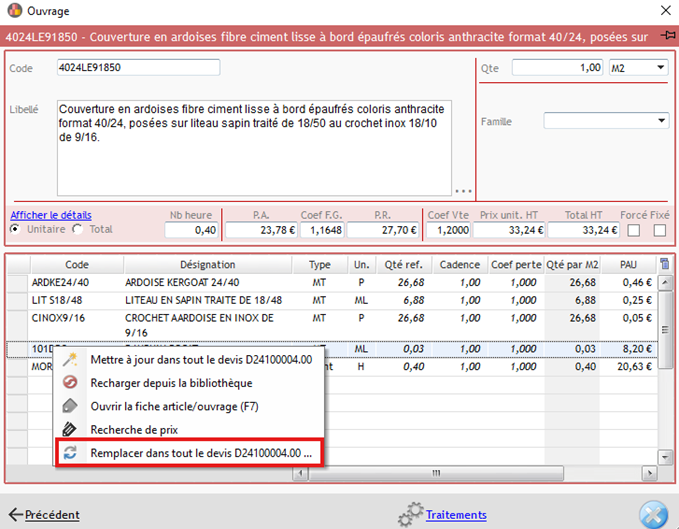Click the Prix unit. HT field
The height and width of the screenshot is (529, 679).
(509, 230)
